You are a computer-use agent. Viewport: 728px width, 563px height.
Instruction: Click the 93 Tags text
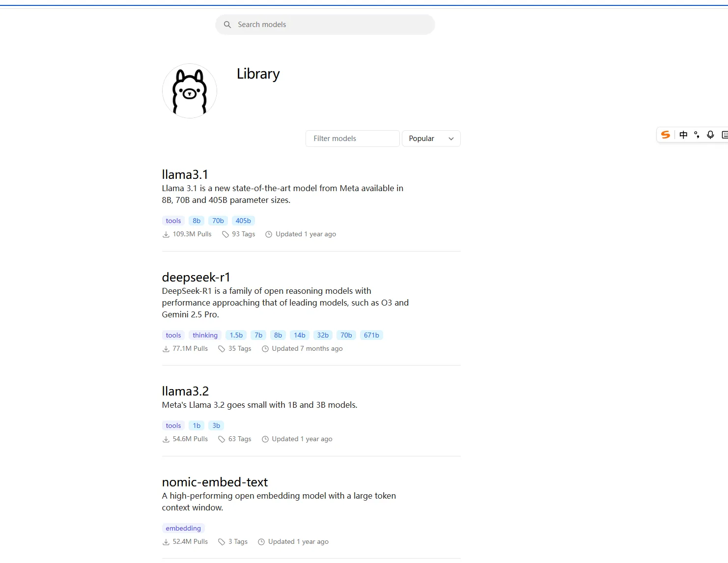tap(244, 234)
